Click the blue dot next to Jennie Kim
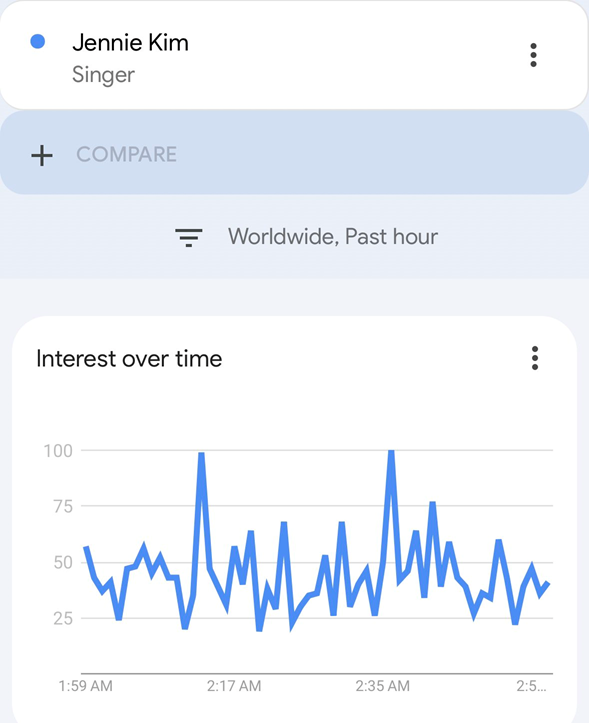This screenshot has width=589, height=723. click(x=38, y=41)
